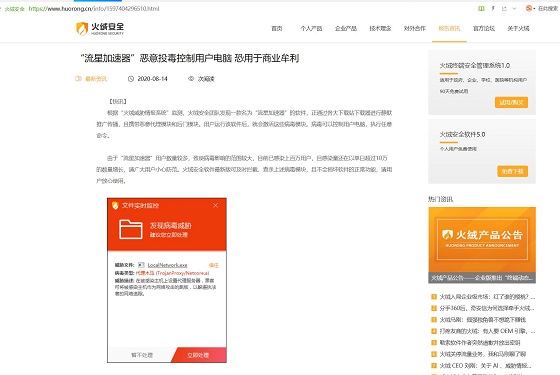
Task: Click the URL in the address bar
Action: click(94, 9)
